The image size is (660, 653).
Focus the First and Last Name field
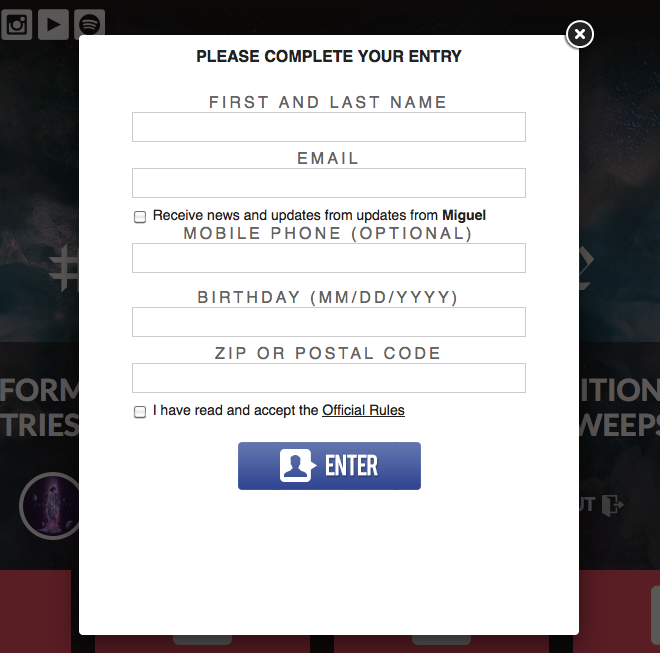tap(329, 127)
